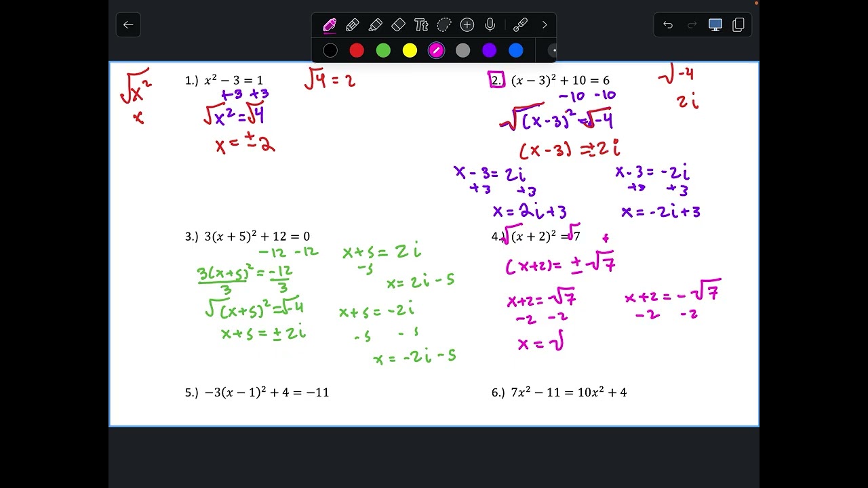Choose the green pen color

(383, 51)
